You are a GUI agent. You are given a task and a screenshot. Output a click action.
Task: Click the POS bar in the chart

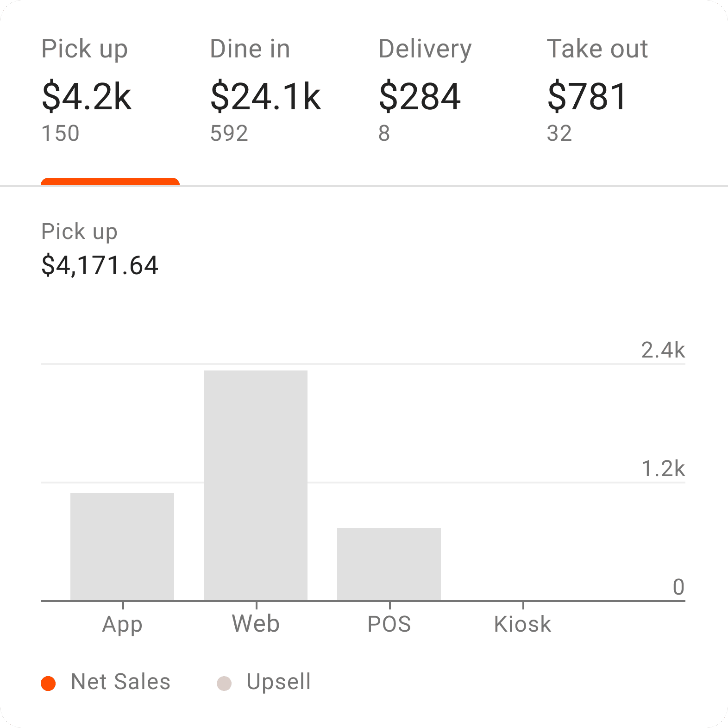click(389, 564)
